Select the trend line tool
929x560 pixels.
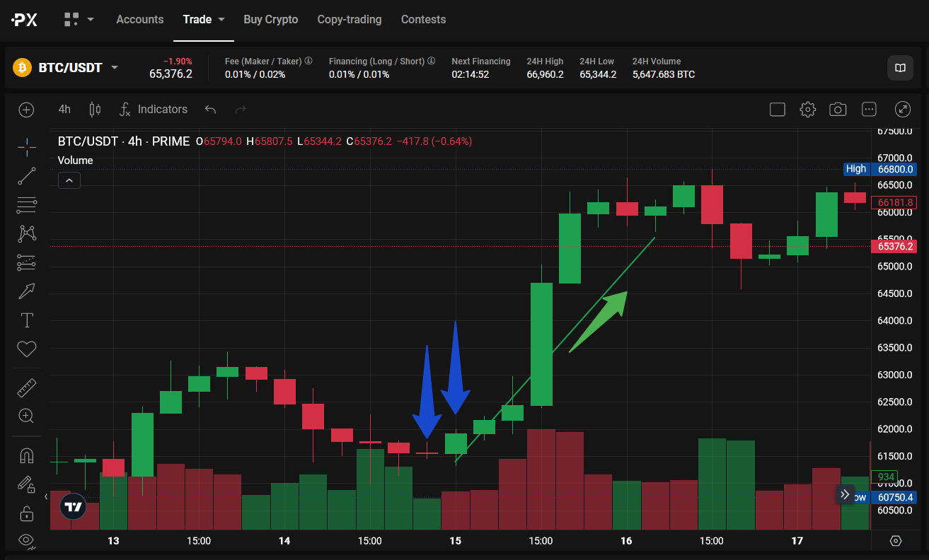pos(27,176)
